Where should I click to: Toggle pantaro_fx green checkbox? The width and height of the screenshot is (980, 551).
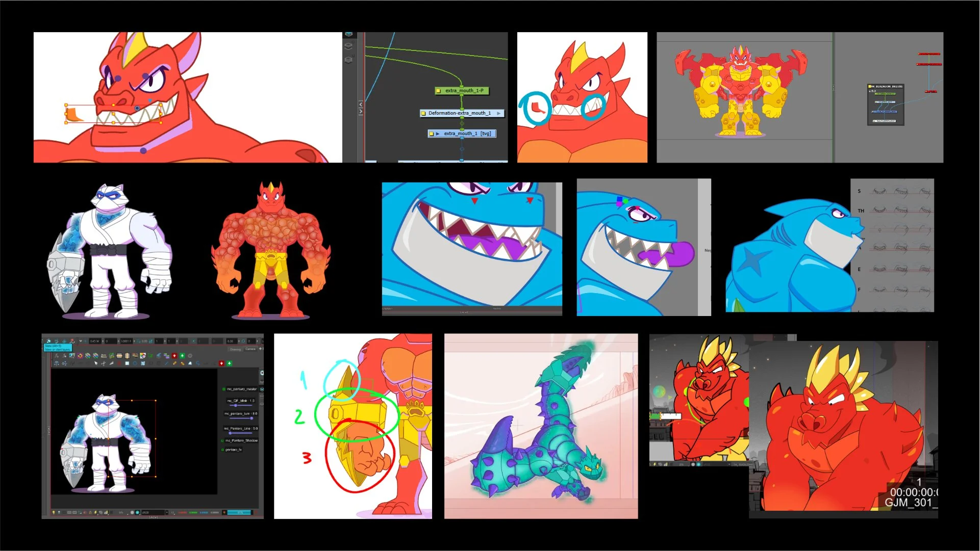pyautogui.click(x=223, y=450)
